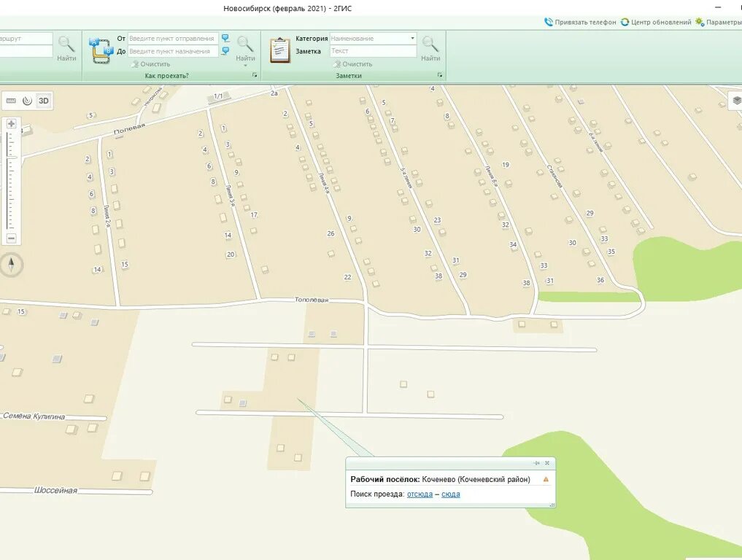Click house number 19 on the map
742x560 pixels.
tap(506, 165)
